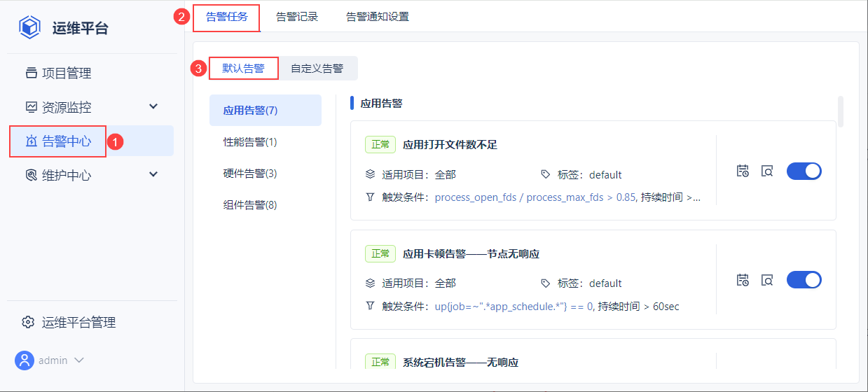Click the schedule icon for 应用打开文件数不足
Screen dimensions: 868x392
pos(743,171)
